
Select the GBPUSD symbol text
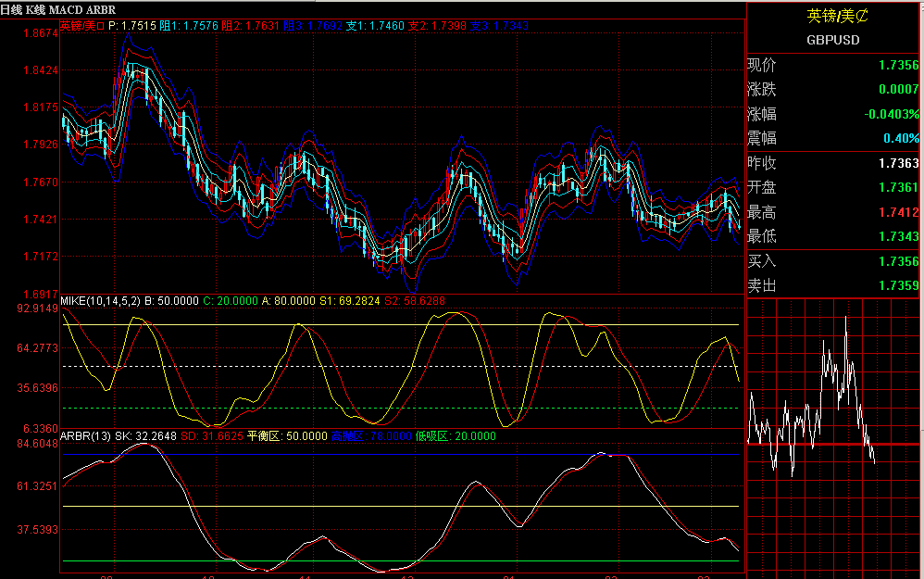pyautogui.click(x=833, y=40)
